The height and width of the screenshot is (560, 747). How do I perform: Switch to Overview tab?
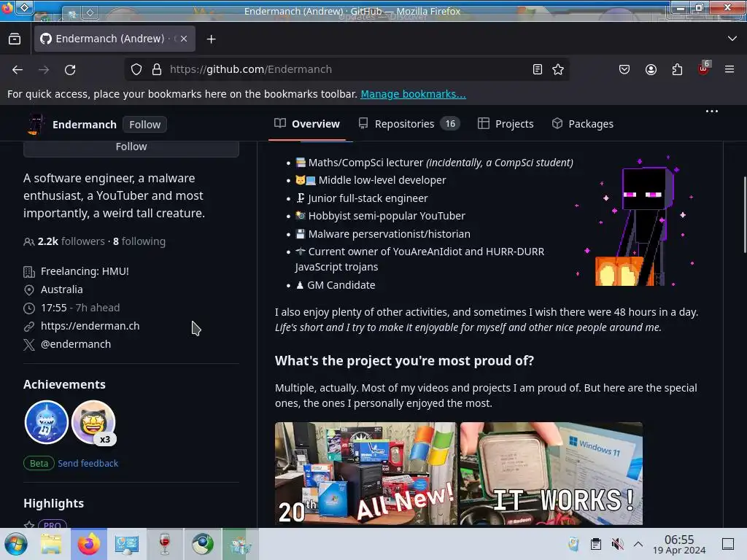pyautogui.click(x=307, y=124)
